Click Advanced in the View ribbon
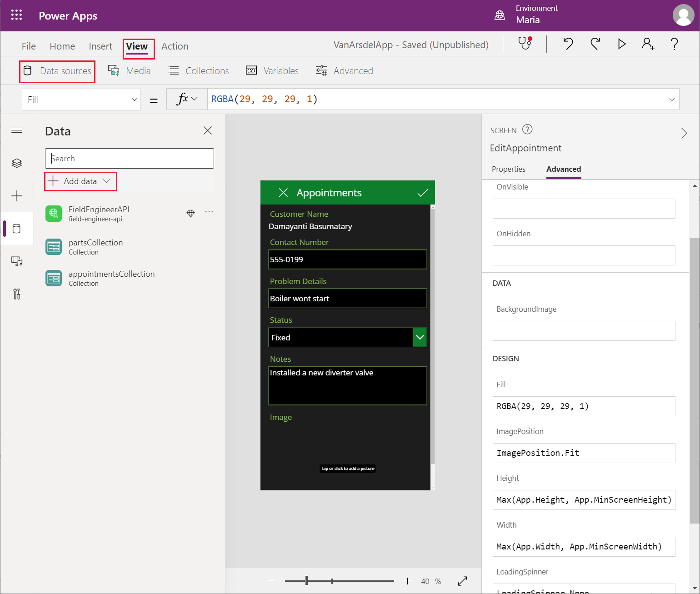700x594 pixels. pos(345,71)
